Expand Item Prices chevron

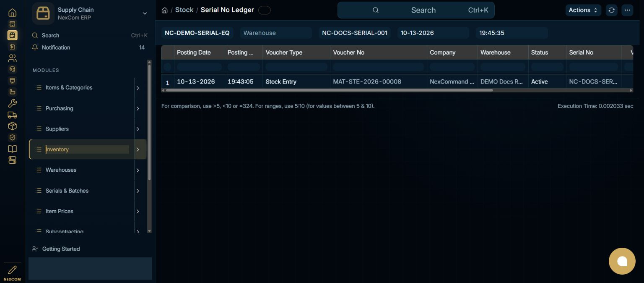pos(138,212)
